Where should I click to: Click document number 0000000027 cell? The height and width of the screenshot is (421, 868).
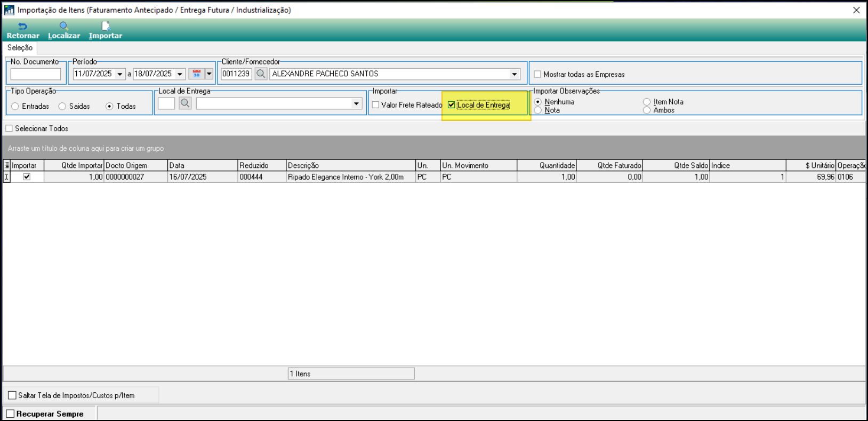(136, 177)
